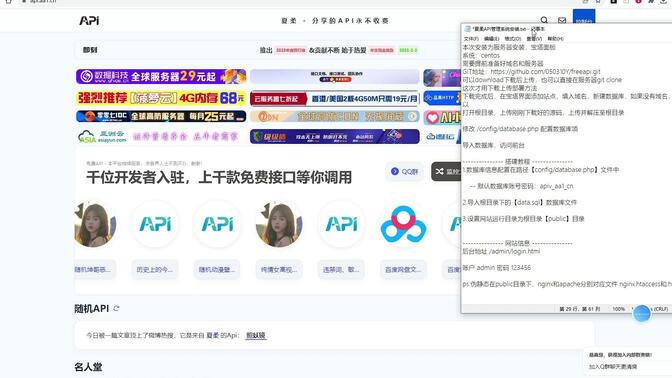672x378 pixels.
Task: Open the 文件(F) menu in Notepad
Action: point(471,39)
